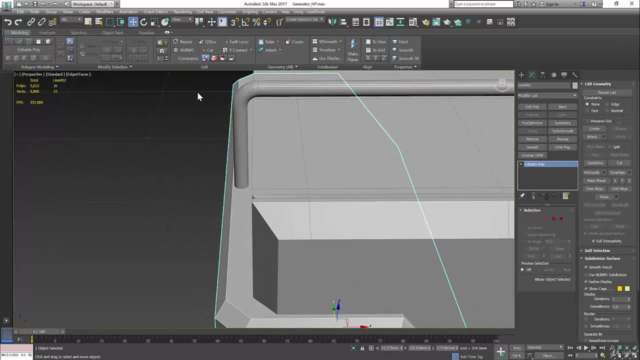Activate the Select Object tool
The height and width of the screenshot is (360, 640).
point(88,22)
